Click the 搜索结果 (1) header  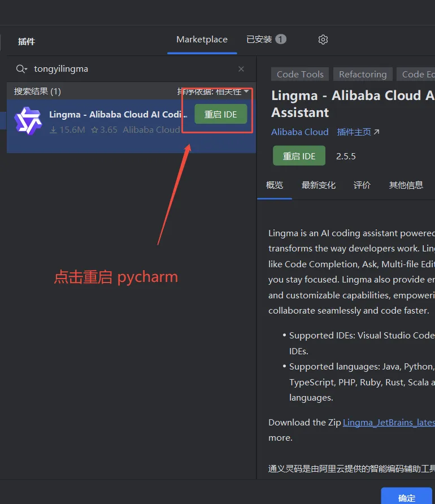pyautogui.click(x=37, y=92)
